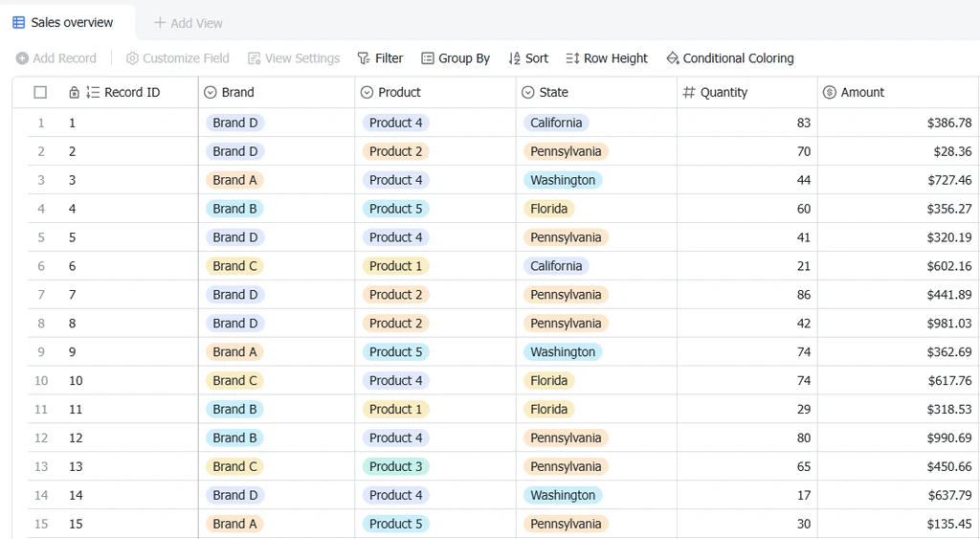The width and height of the screenshot is (980, 539).
Task: Select the Brand C tag in row 6
Action: [x=235, y=266]
